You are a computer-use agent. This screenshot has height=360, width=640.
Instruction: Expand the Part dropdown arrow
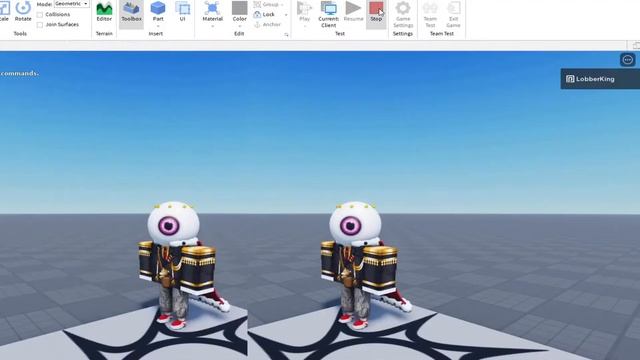(x=158, y=27)
